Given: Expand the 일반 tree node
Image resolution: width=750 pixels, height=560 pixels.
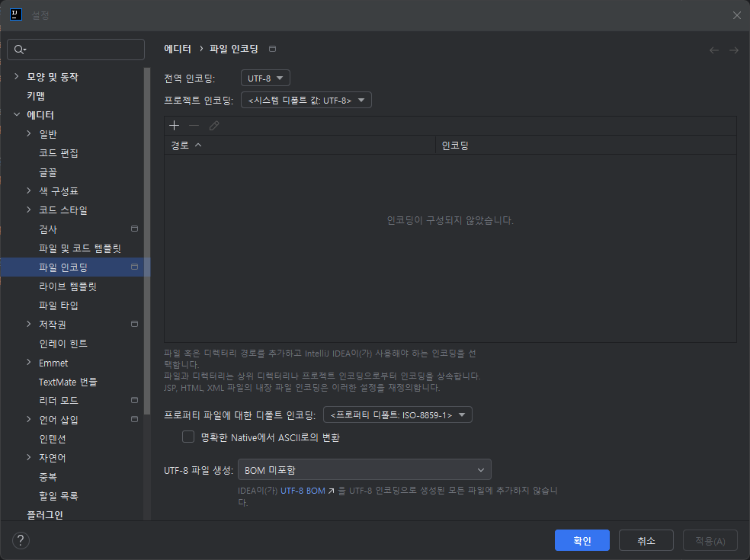Looking at the screenshot, I should (29, 133).
